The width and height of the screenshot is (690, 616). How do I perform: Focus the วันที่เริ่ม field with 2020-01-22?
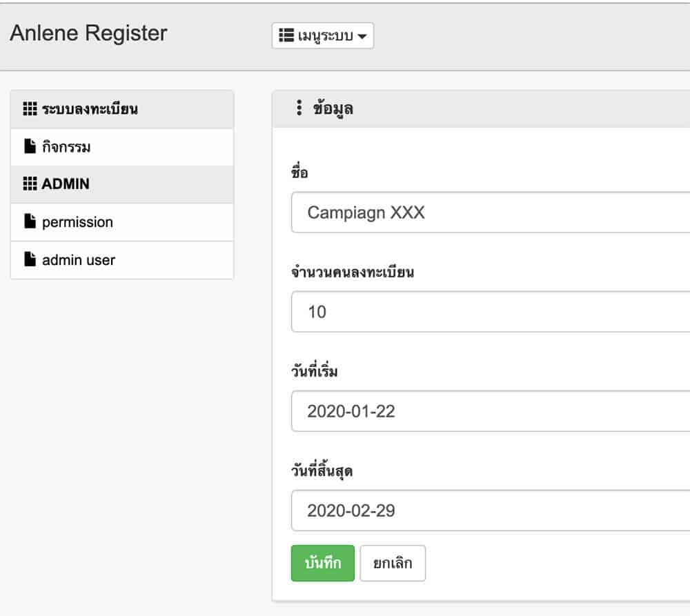point(490,411)
